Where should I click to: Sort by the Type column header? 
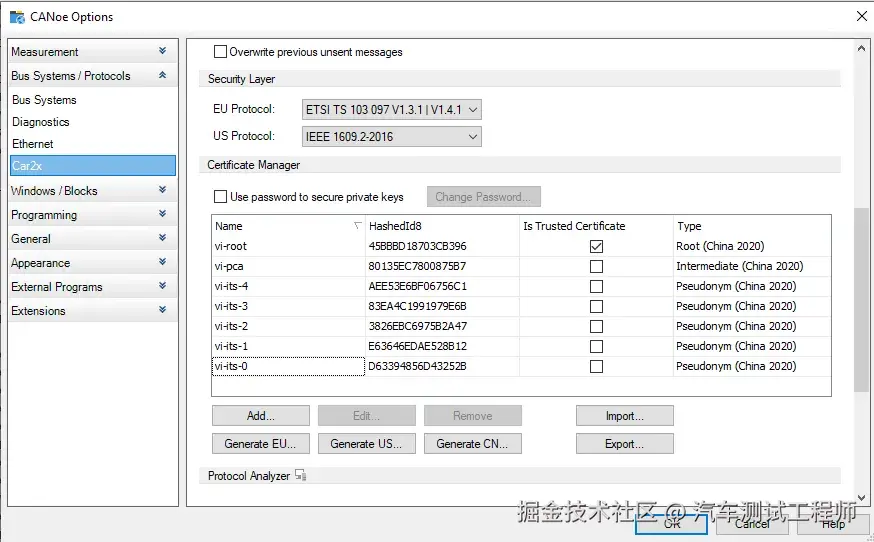pyautogui.click(x=752, y=226)
